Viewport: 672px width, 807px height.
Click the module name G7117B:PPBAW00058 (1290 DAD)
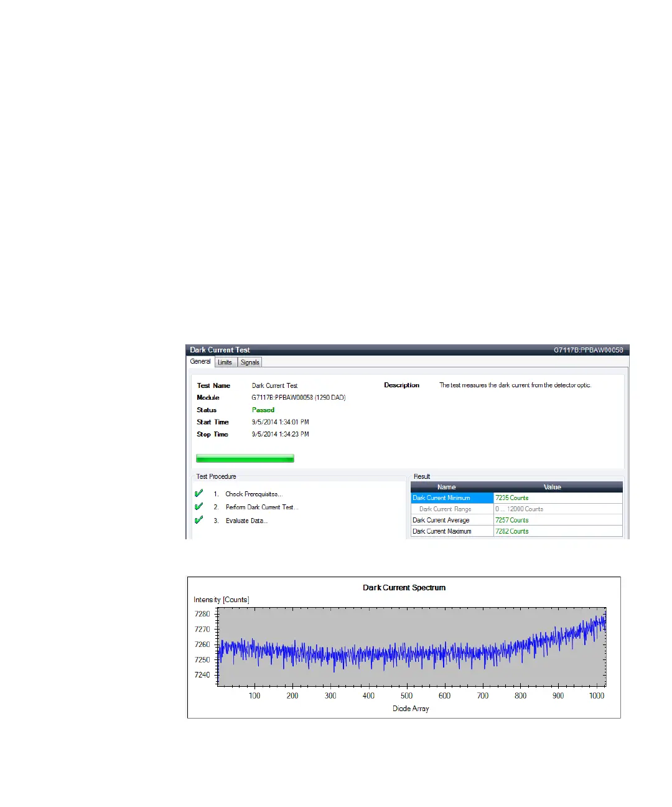click(299, 398)
